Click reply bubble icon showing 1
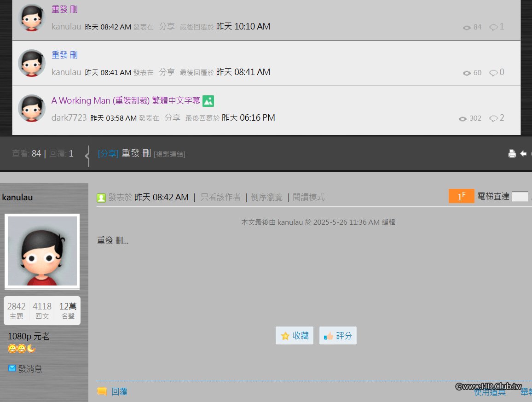Screen dimensions: 532x402 pos(493,27)
